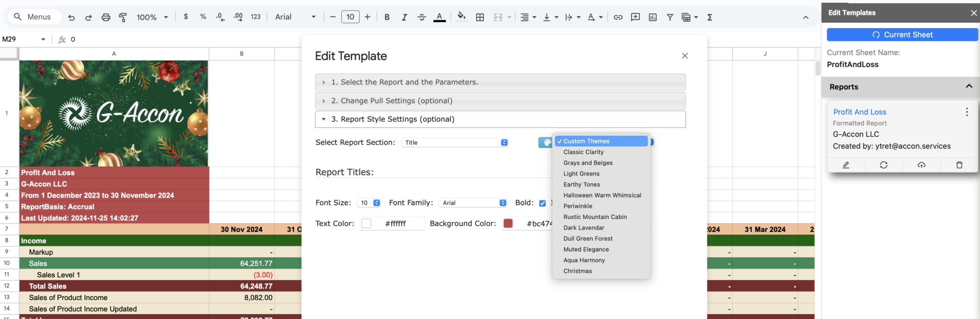The image size is (980, 319).
Task: Open the M29 name box dropdown
Action: pyautogui.click(x=43, y=39)
